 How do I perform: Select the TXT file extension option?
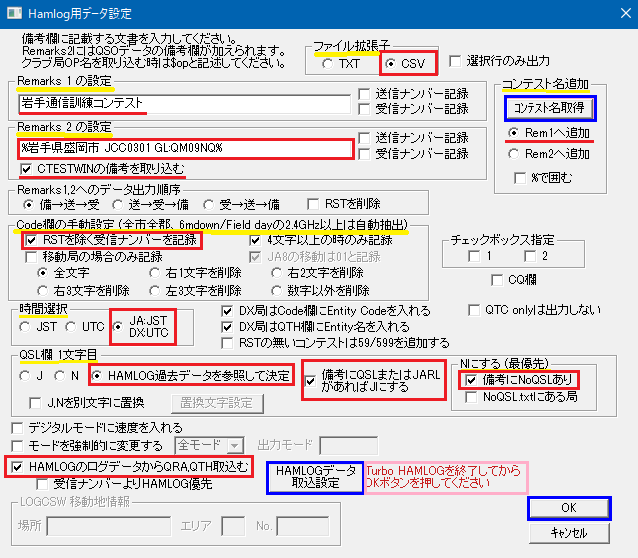coord(326,64)
